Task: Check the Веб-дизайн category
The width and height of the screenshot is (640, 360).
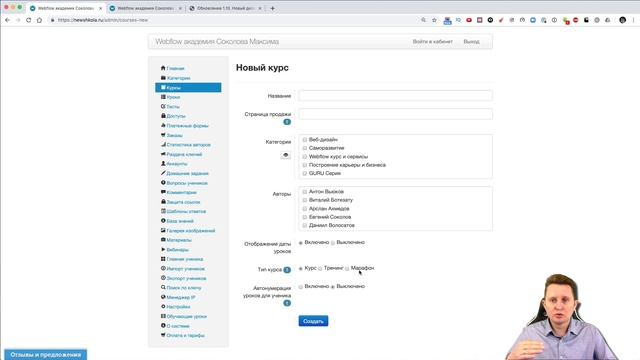Action: pyautogui.click(x=304, y=140)
